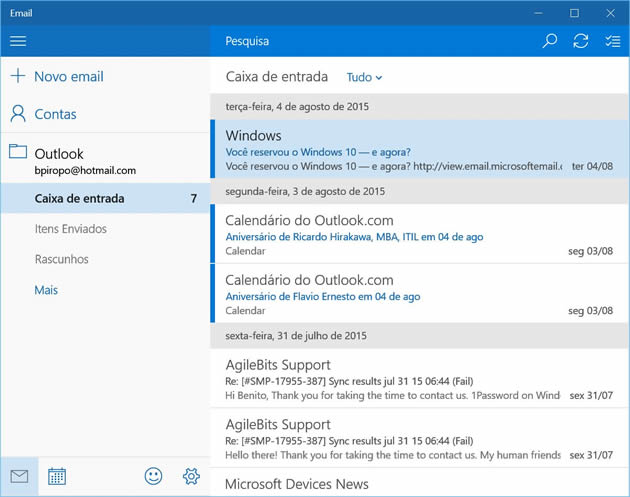
Task: Click the Caixa de entrada list heading
Action: click(277, 77)
